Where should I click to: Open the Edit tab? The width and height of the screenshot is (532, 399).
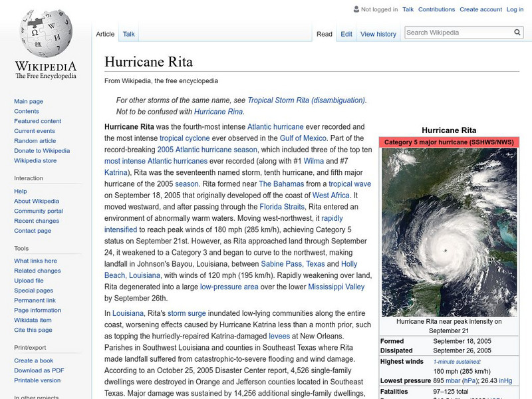pos(346,34)
